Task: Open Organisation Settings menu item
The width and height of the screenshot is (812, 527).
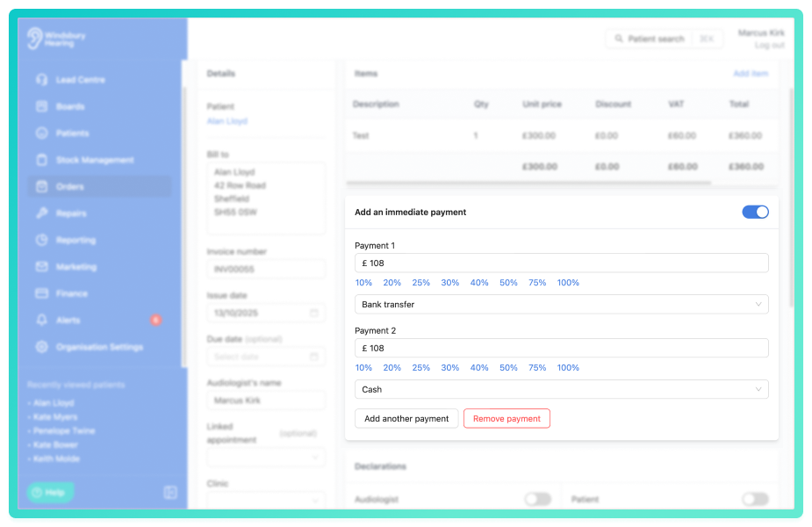Action: tap(99, 347)
